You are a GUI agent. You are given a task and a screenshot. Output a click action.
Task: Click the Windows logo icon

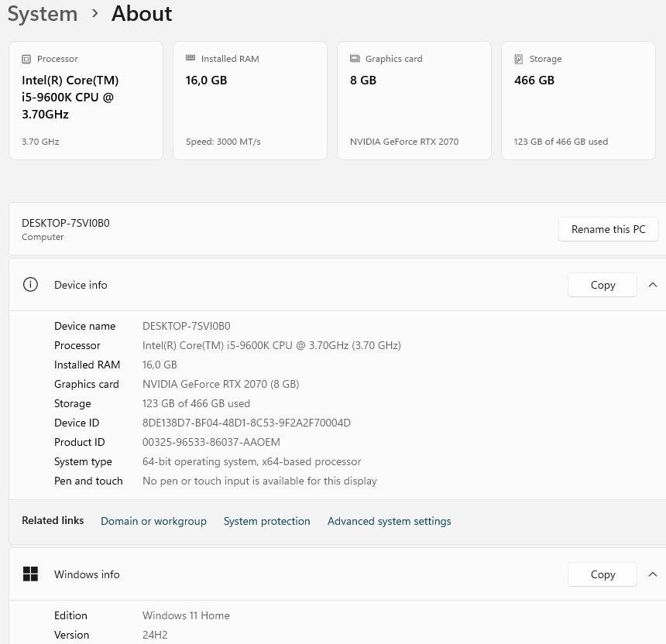[x=30, y=574]
